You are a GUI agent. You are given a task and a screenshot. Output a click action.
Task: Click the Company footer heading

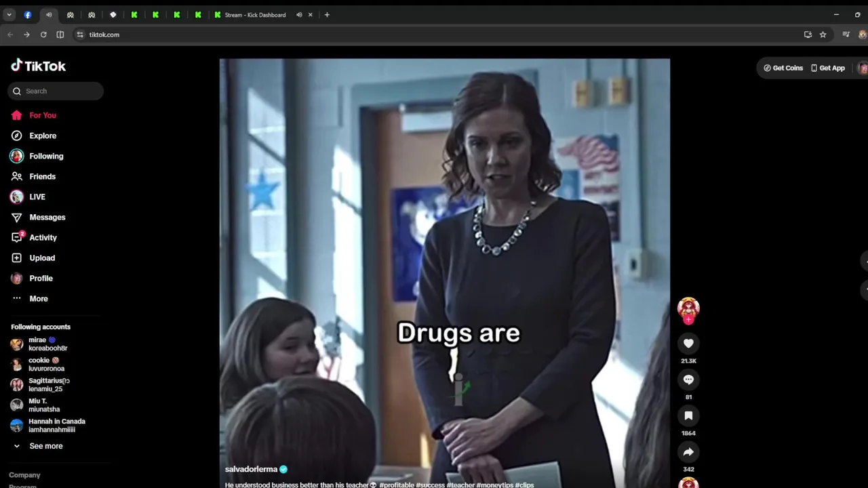(24, 475)
